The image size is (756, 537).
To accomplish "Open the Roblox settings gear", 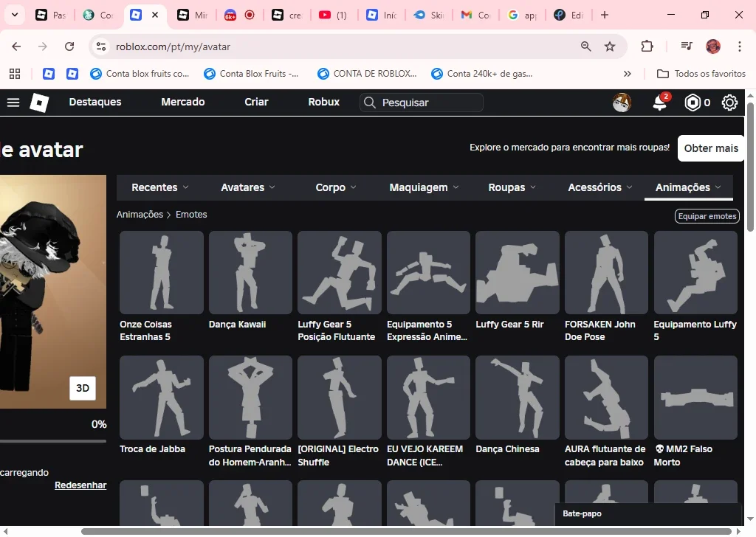I will pos(729,103).
